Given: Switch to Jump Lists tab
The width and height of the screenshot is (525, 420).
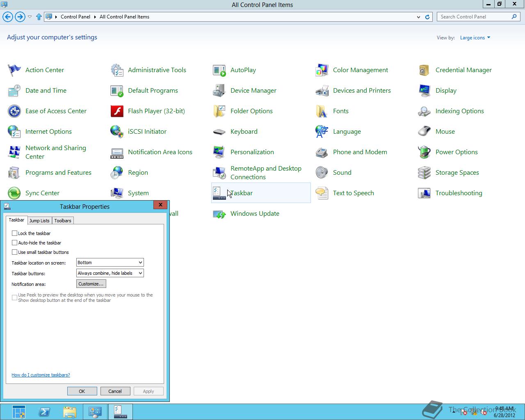Looking at the screenshot, I should point(39,221).
